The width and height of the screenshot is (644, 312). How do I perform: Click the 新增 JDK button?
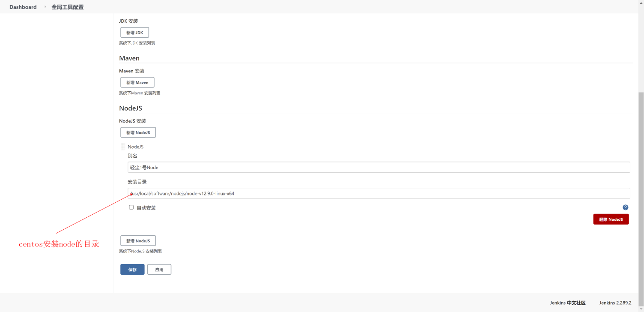pos(134,33)
